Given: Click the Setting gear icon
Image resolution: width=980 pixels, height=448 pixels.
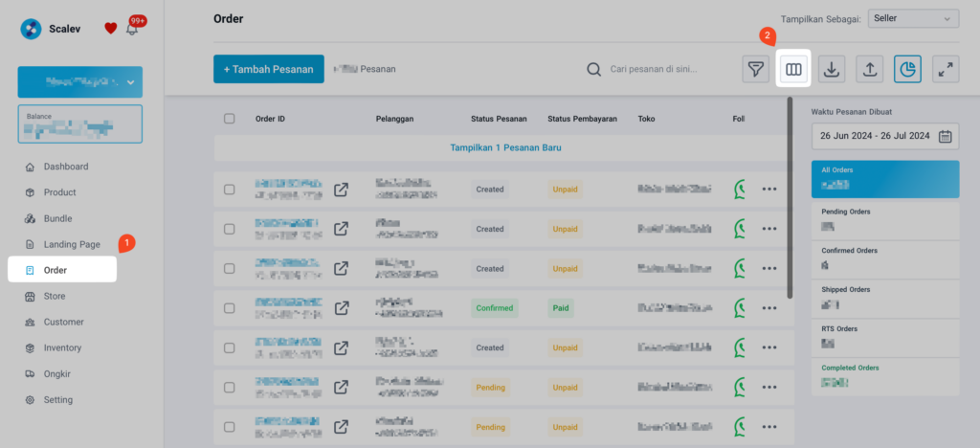Looking at the screenshot, I should point(30,400).
